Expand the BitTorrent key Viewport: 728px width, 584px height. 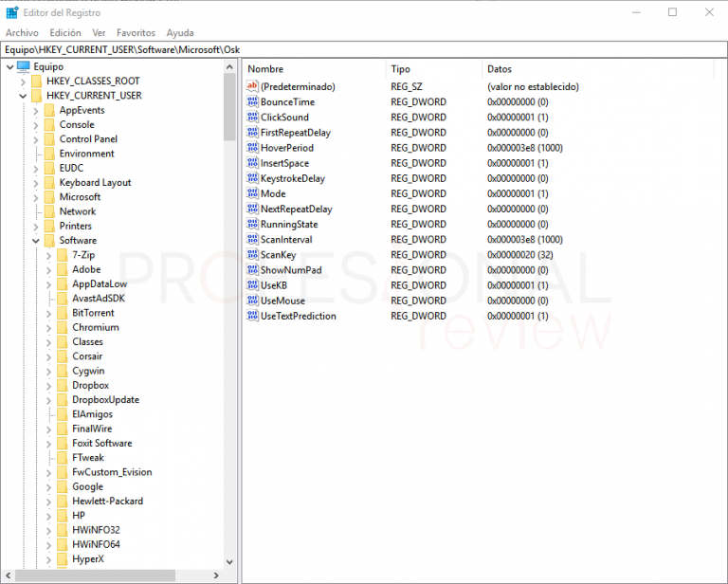coord(48,314)
